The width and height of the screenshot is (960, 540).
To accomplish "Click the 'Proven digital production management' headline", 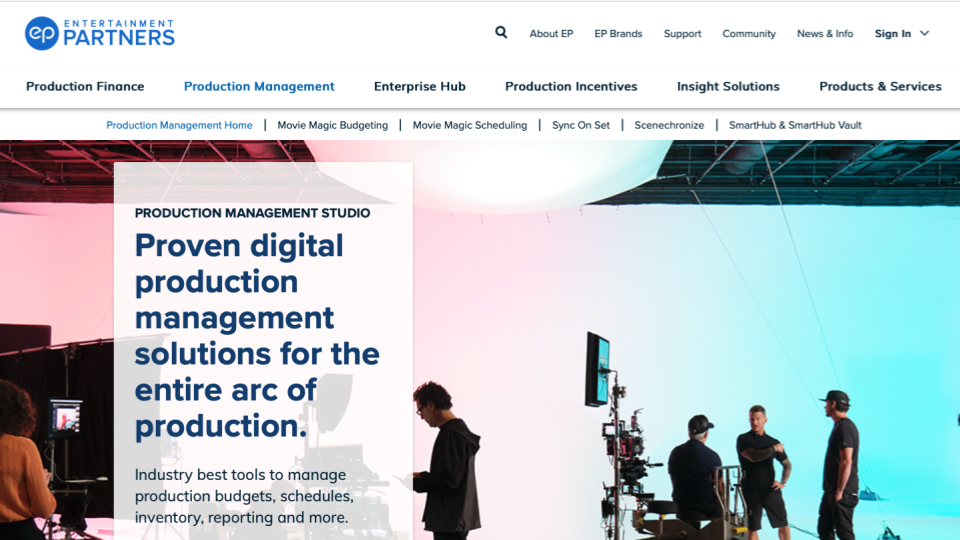I will tap(257, 336).
